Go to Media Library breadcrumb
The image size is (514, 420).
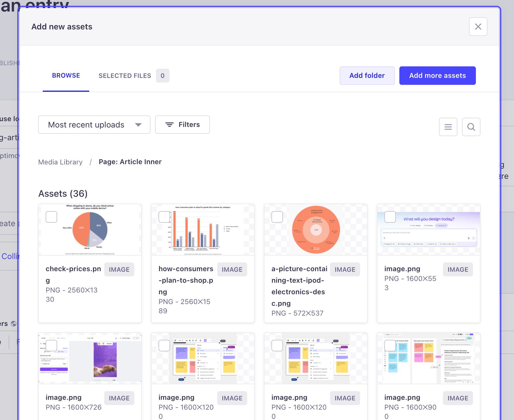coord(60,162)
